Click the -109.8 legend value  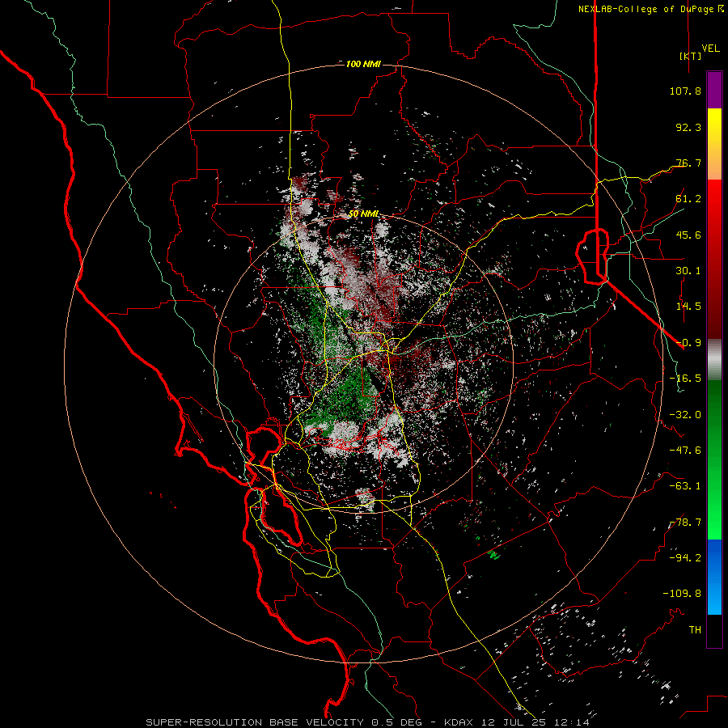[x=682, y=594]
